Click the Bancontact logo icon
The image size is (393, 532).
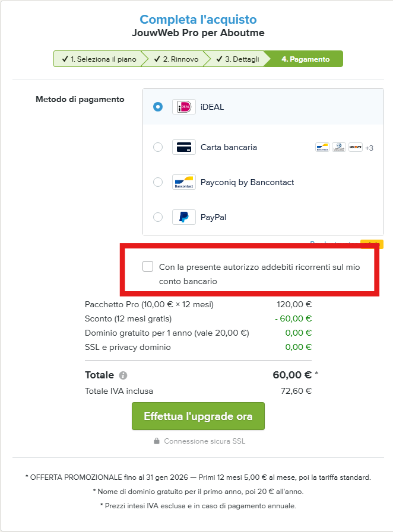183,182
